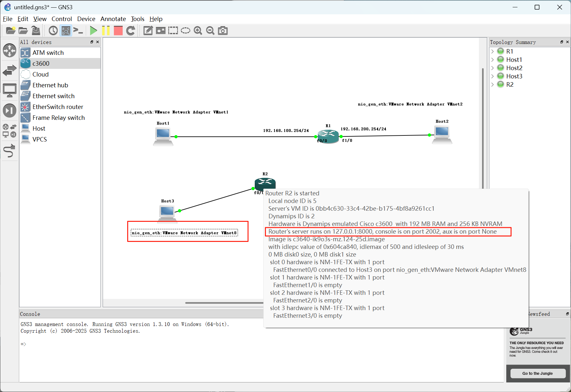Select EtherSwitch router in device list
571x392 pixels.
pos(60,107)
